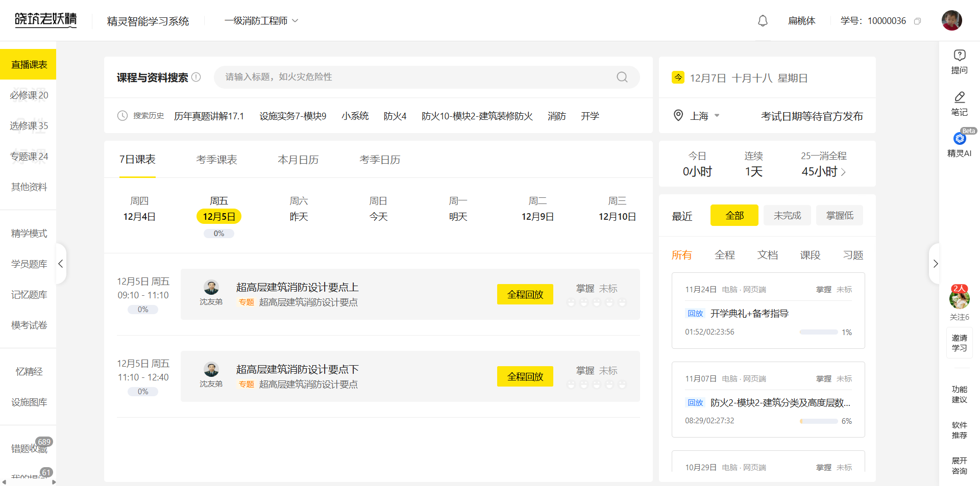Expand the 45小时 study time details
Image resolution: width=980 pixels, height=486 pixels.
click(823, 171)
